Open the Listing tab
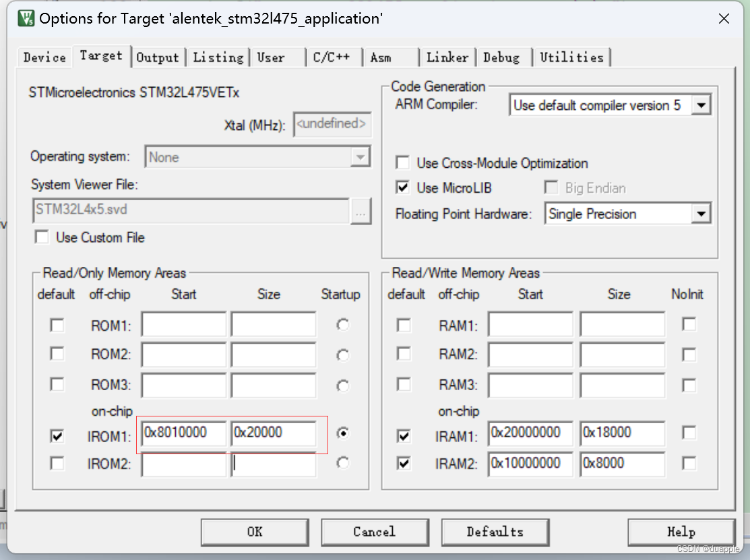 218,57
